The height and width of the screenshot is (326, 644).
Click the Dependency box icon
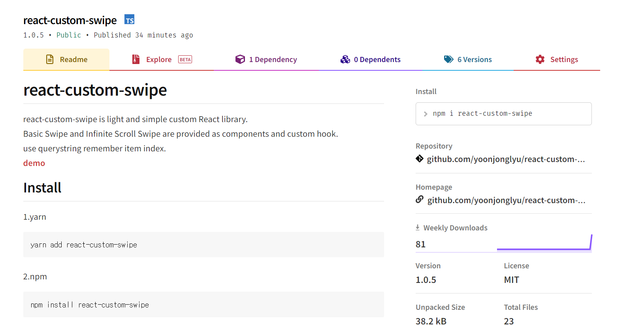pyautogui.click(x=240, y=59)
